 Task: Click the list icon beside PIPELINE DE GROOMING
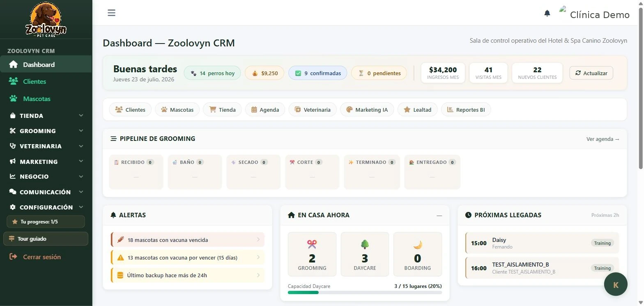[114, 139]
